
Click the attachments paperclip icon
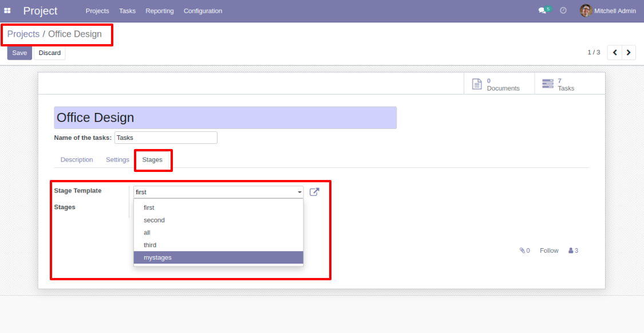522,250
